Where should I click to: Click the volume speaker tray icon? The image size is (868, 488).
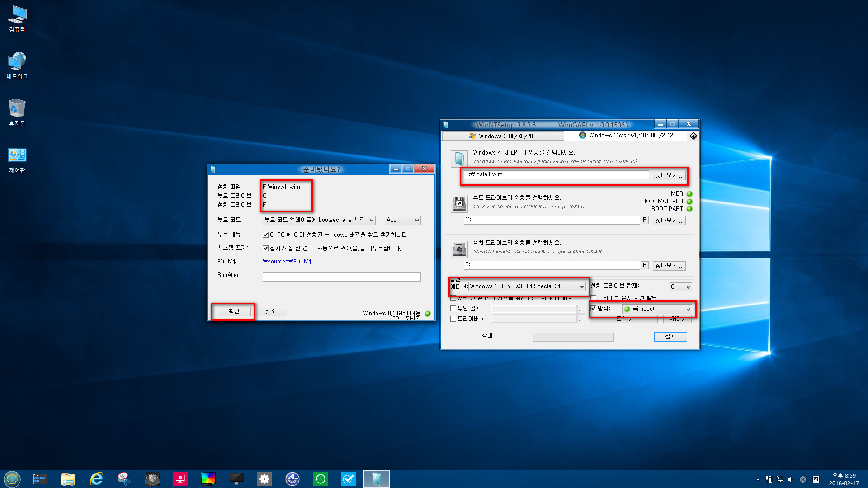coord(791,479)
